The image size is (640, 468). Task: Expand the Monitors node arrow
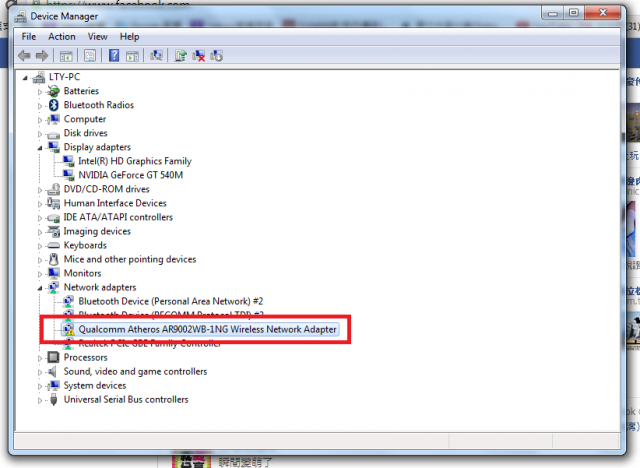(x=40, y=274)
